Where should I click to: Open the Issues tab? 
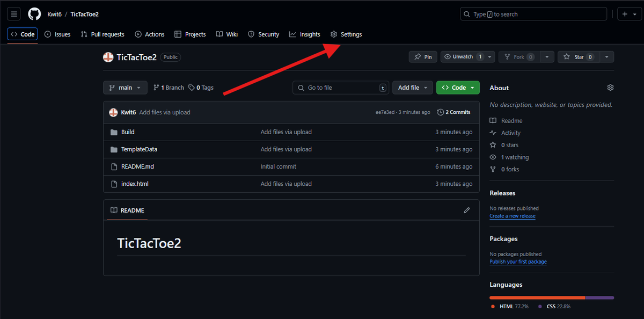57,34
